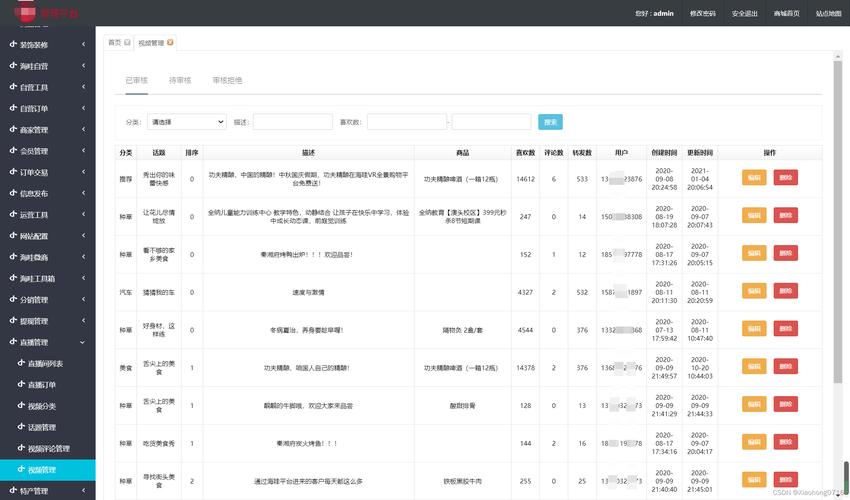The image size is (850, 500).
Task: Click the 会员管理 sidebar icon
Action: 13,150
